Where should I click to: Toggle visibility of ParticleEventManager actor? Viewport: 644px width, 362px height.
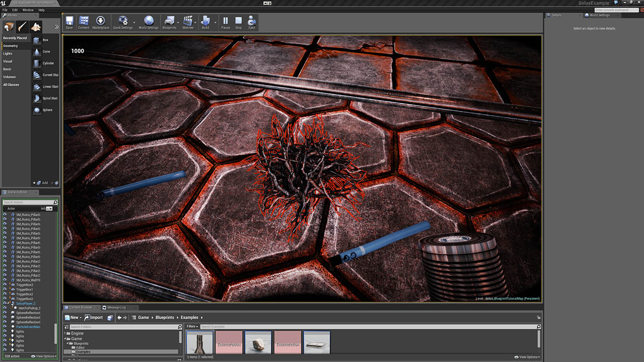(6, 327)
